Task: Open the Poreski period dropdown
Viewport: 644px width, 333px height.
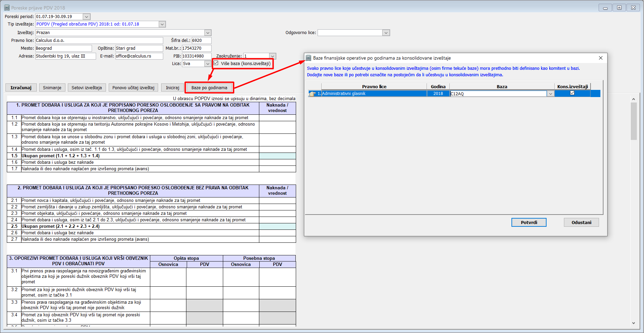Action: (x=87, y=17)
